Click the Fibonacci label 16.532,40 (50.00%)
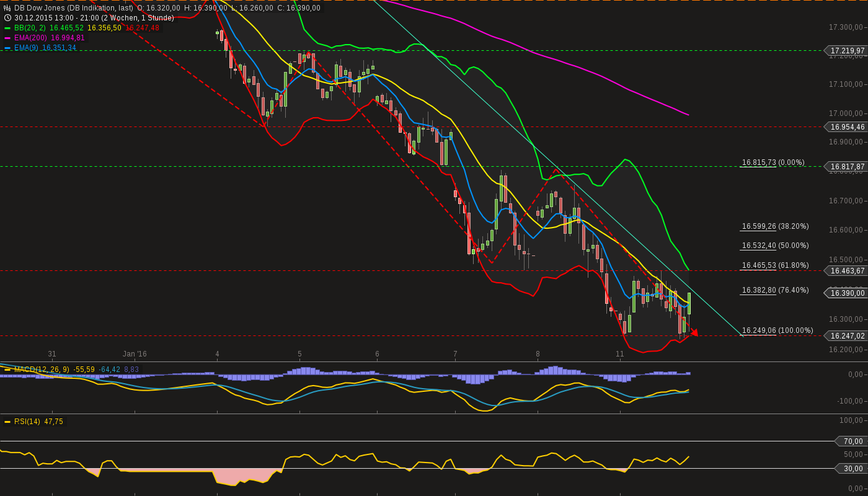868x496 pixels. (x=776, y=246)
